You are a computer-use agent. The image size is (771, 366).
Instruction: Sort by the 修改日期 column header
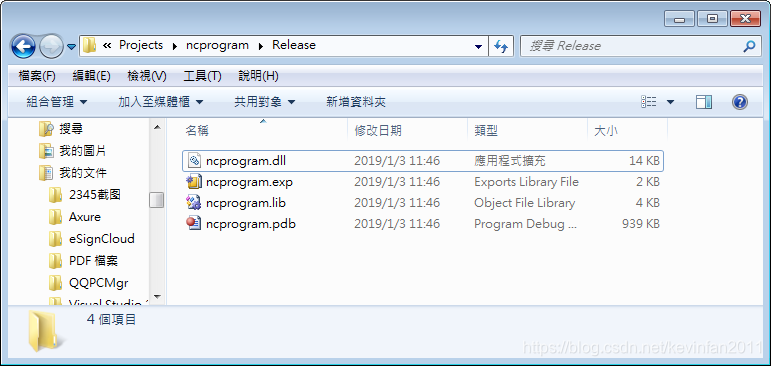[408, 131]
